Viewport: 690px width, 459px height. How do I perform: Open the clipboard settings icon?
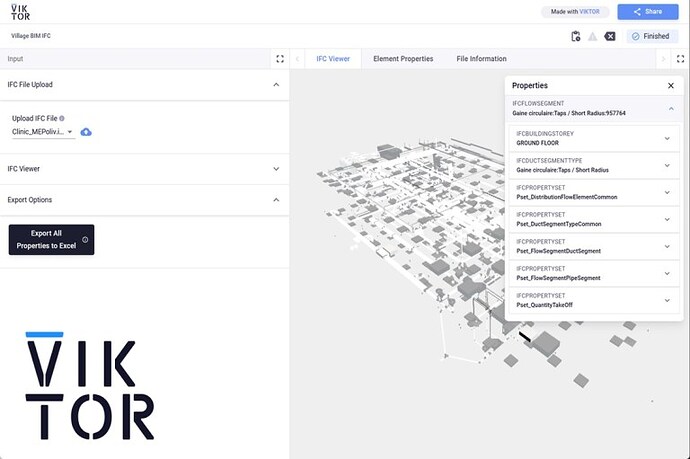[x=576, y=36]
